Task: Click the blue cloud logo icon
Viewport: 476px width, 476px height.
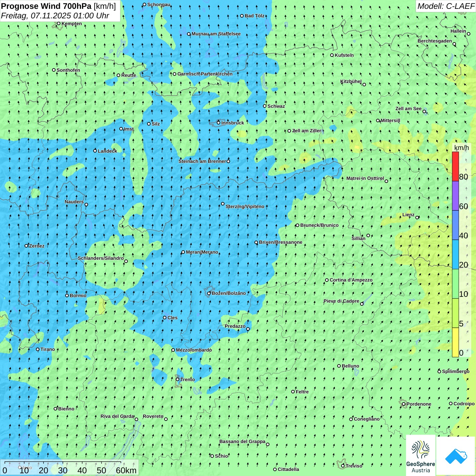Action: pyautogui.click(x=456, y=456)
